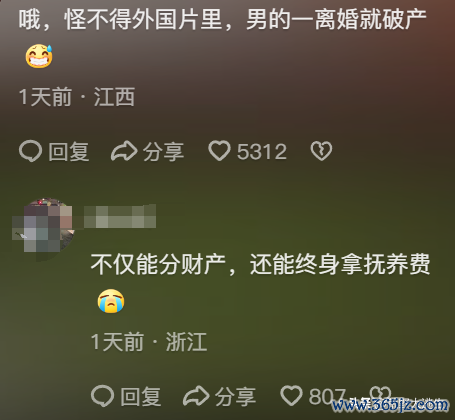Tap the speech bubble icon on the 浙江 reply
This screenshot has height=420, width=455.
[103, 396]
